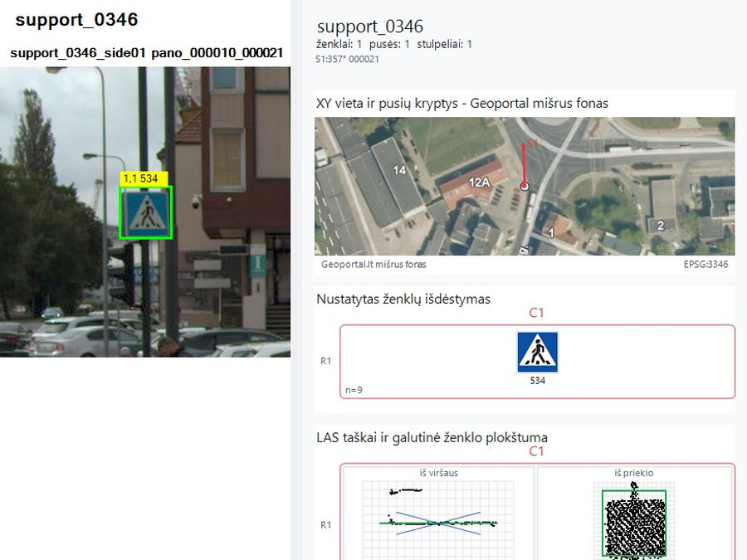Click the R1 label beside the LAS plots
The width and height of the screenshot is (747, 560).
click(326, 525)
